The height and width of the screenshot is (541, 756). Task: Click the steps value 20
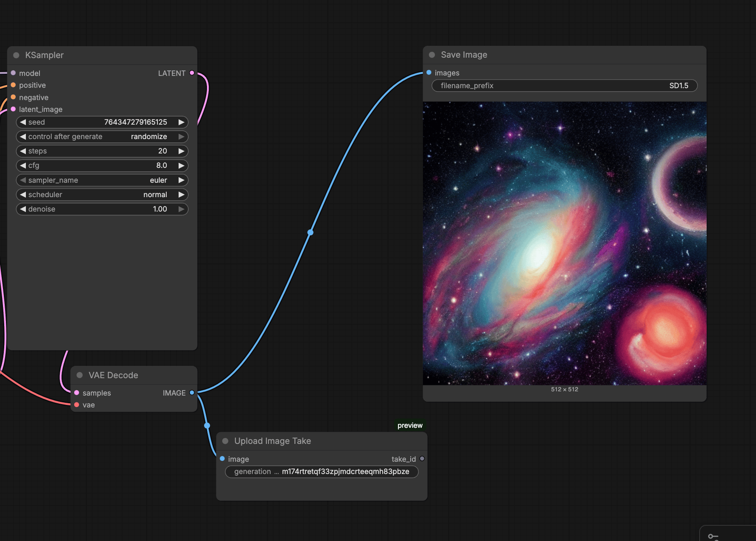point(162,151)
